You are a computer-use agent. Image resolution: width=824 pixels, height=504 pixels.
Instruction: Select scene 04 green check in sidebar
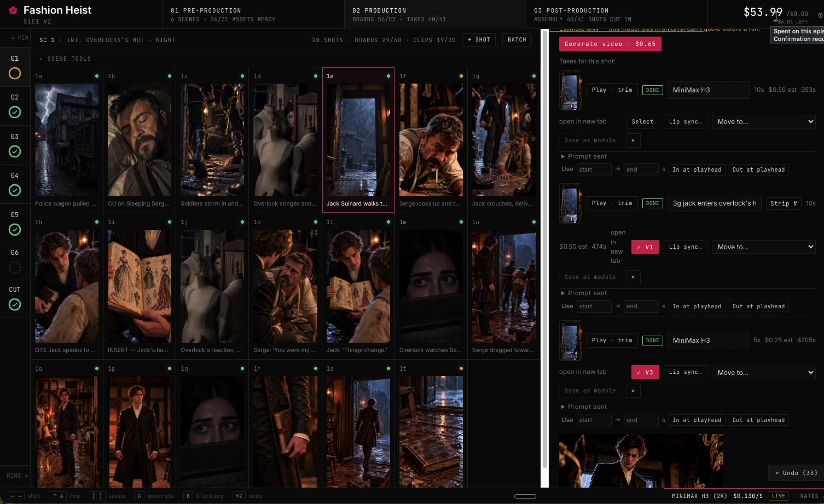[15, 190]
